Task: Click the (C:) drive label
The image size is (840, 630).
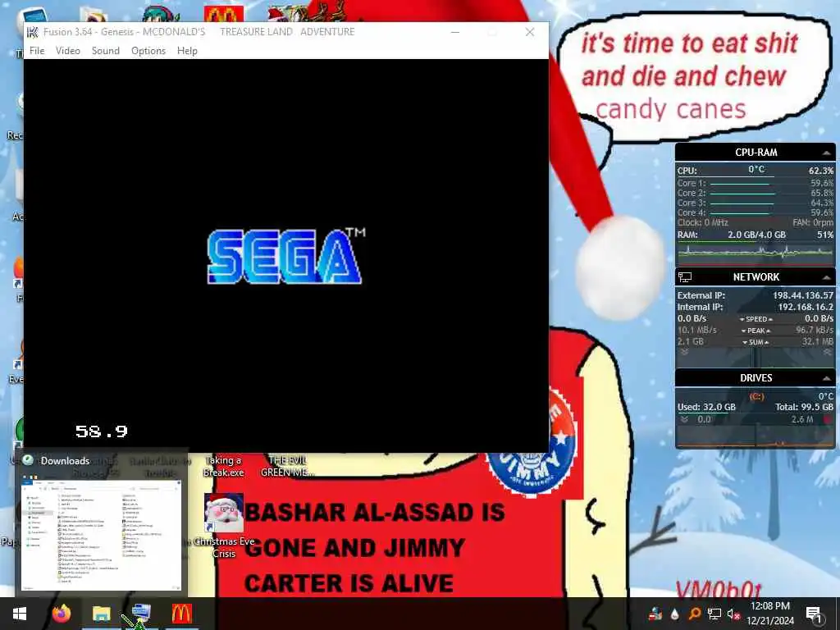Action: [x=756, y=396]
